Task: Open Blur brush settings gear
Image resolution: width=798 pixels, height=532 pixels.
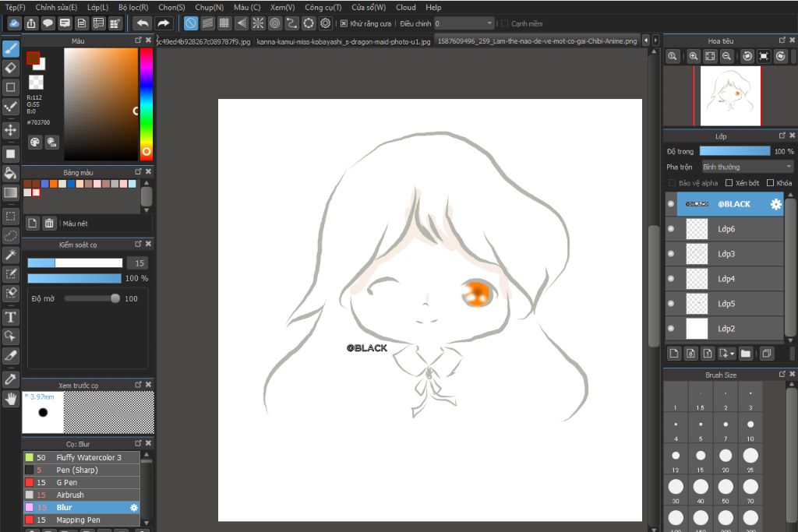Action: point(134,508)
